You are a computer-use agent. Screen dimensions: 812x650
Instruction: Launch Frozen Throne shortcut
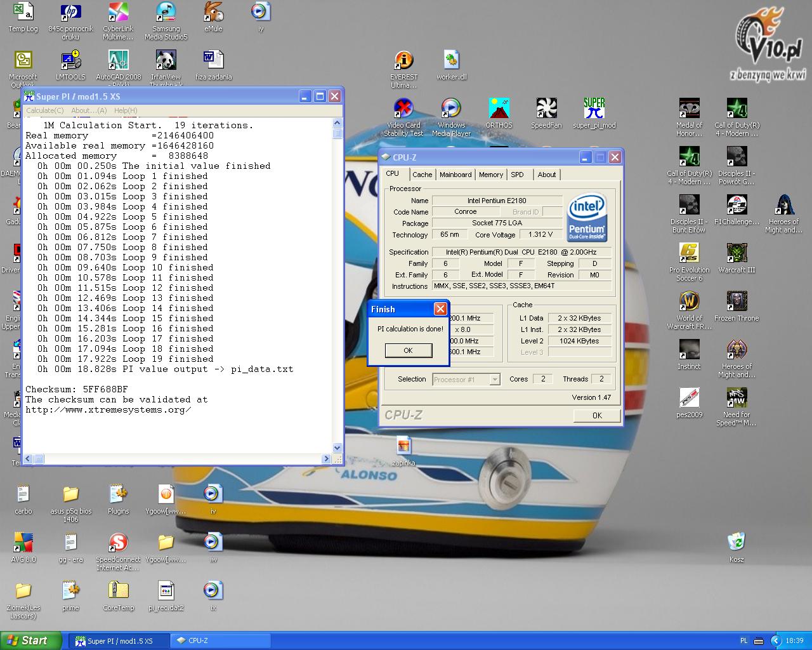pos(737,307)
